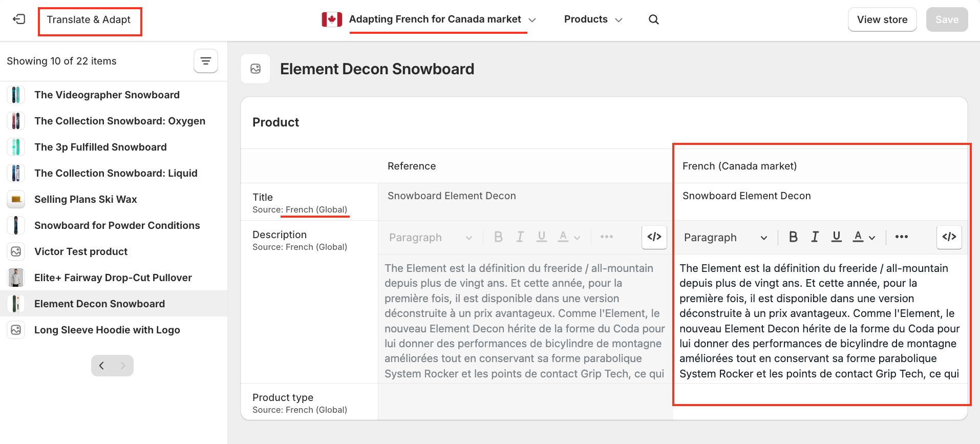Select The Videographer Snowboard item name

(107, 95)
